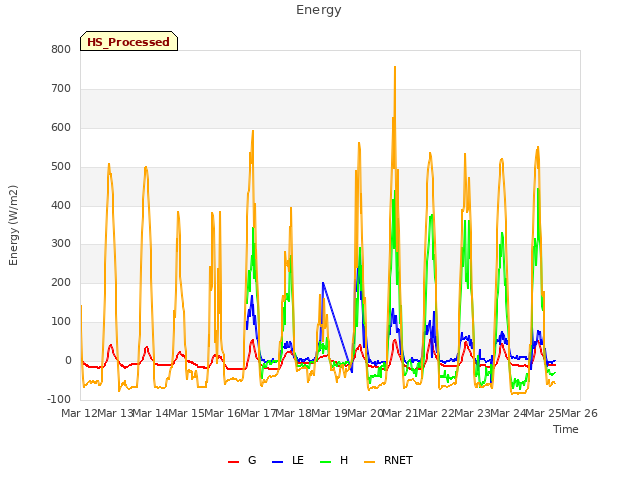
Task: Click the Mar 14 x-axis label
Action: coord(151,413)
